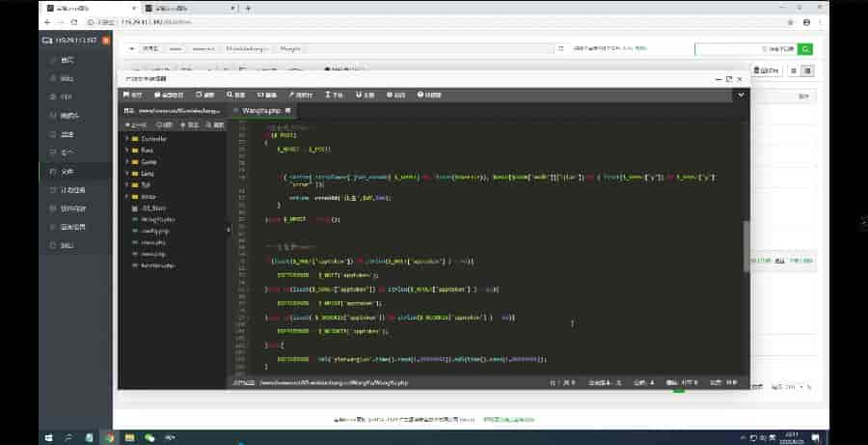Click the Save icon in editor toolbar
This screenshot has height=445, width=868.
[133, 95]
